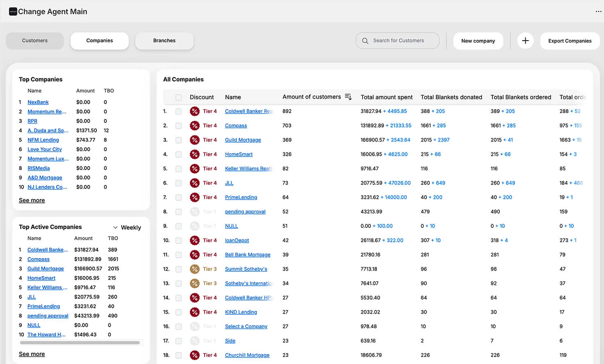Check the JLL row checkbox
The image size is (604, 364).
178,183
